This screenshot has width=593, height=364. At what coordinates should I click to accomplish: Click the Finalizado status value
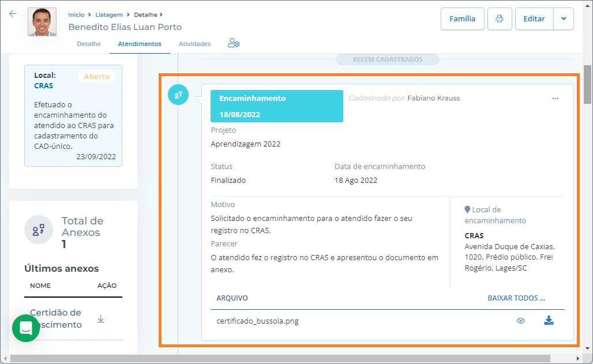point(228,181)
